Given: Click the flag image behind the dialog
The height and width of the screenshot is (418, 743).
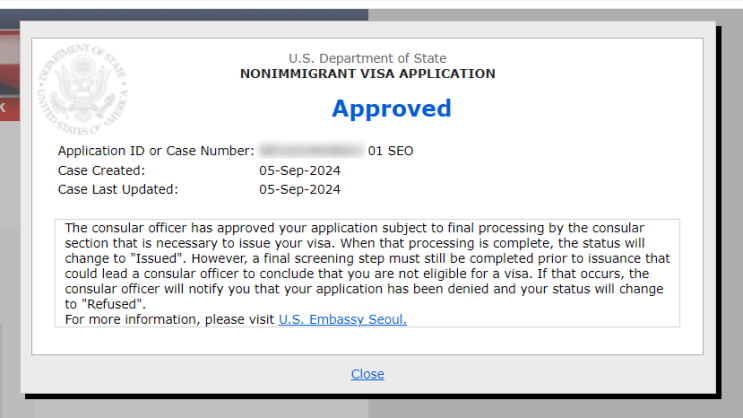Looking at the screenshot, I should (9, 60).
